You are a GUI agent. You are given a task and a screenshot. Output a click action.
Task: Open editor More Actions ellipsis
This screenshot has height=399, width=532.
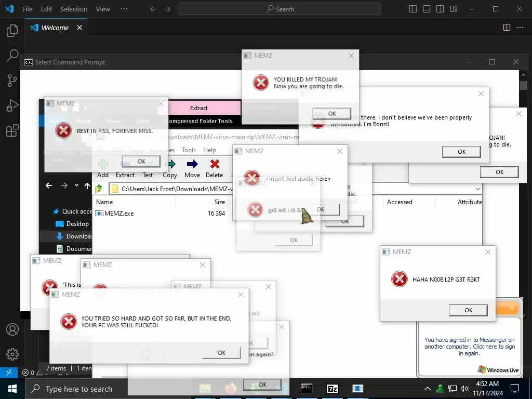click(520, 28)
